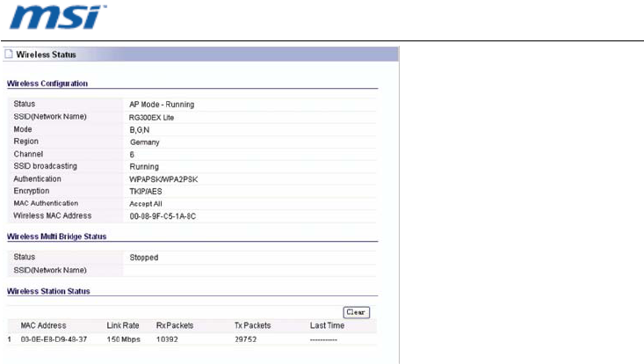Click the station row number '1'

click(10, 339)
